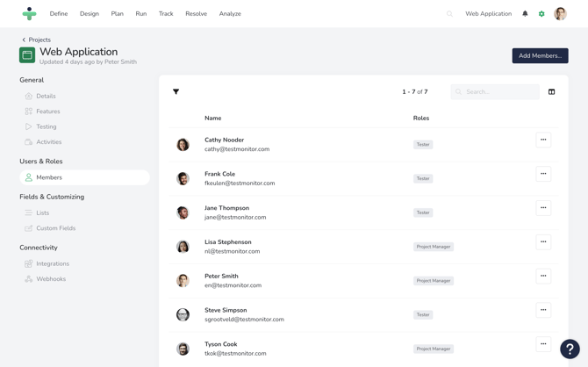The width and height of the screenshot is (588, 367).
Task: Open the Define menu
Action: click(x=59, y=13)
